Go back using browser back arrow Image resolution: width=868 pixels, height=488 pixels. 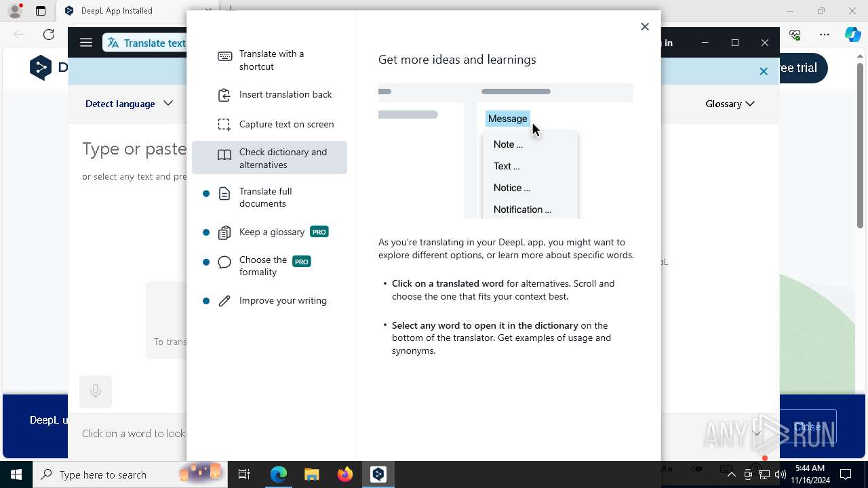click(x=19, y=35)
